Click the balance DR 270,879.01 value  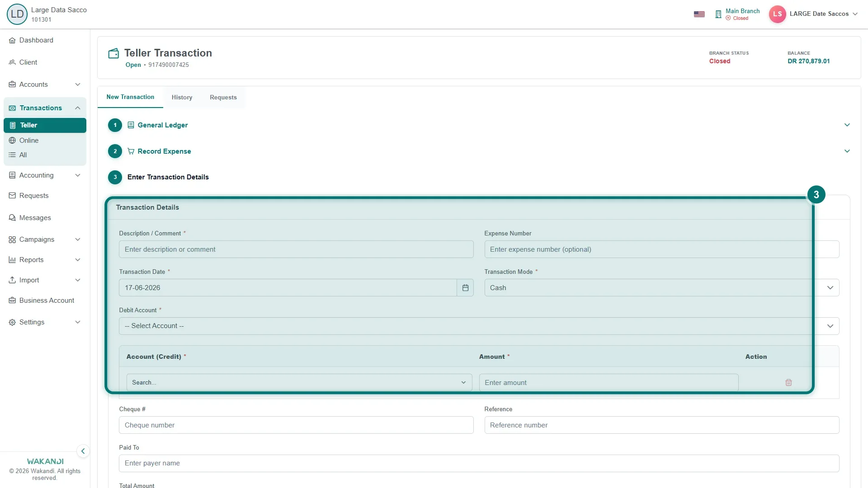coord(808,61)
